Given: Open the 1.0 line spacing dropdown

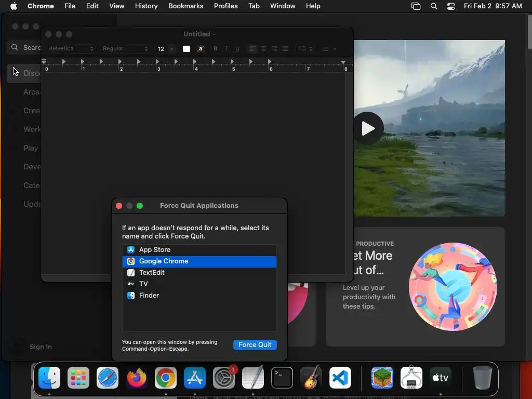Looking at the screenshot, I should coord(304,49).
